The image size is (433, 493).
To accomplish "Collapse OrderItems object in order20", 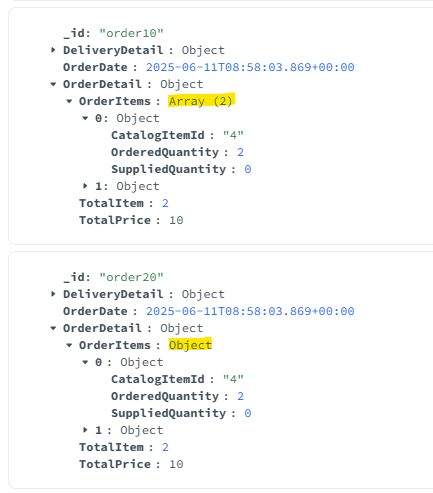I will [69, 345].
